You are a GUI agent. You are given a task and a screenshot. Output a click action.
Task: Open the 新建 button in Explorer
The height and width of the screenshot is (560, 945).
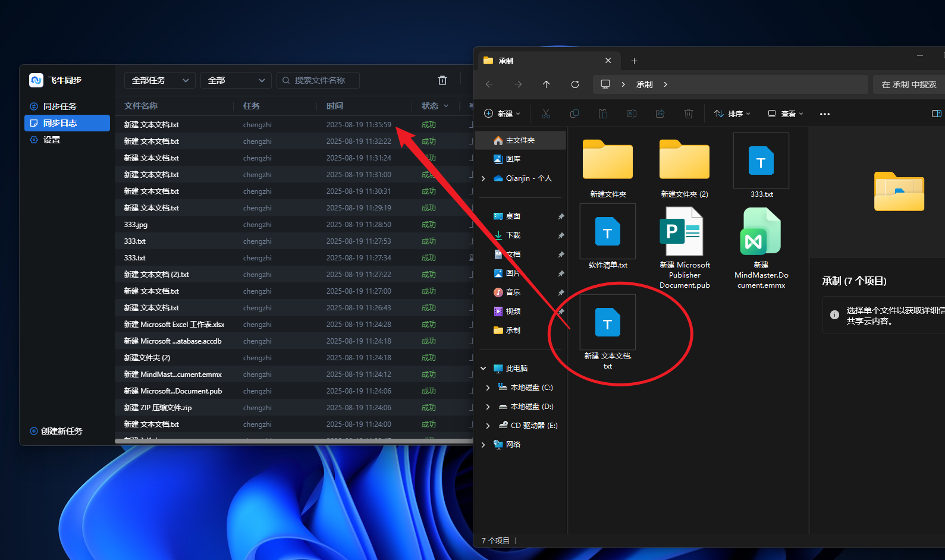pos(502,114)
